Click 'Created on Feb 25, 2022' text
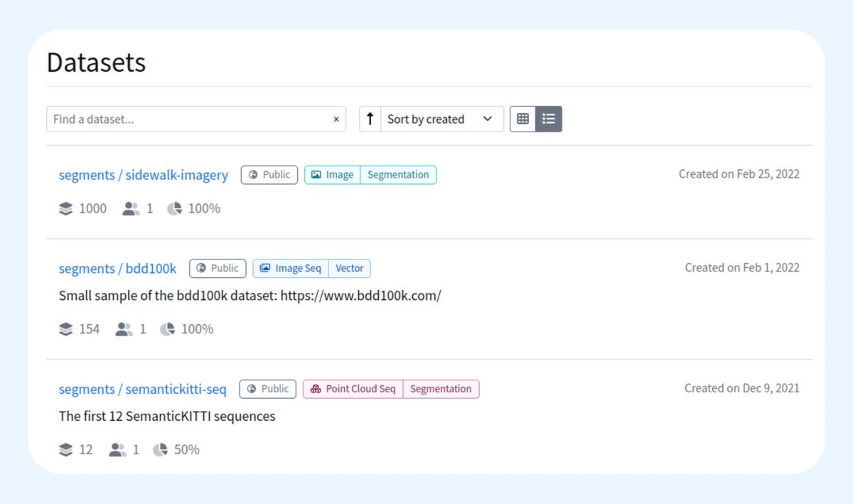 click(x=739, y=174)
